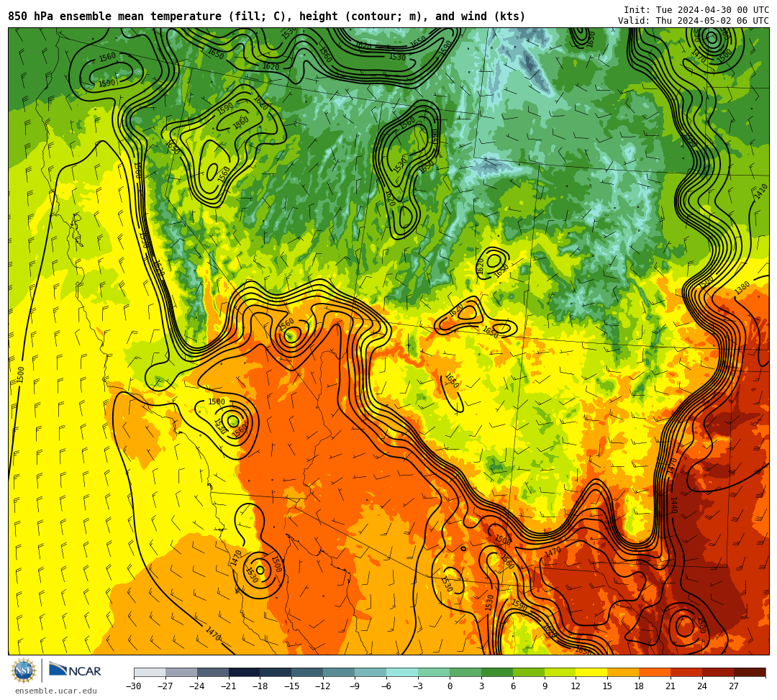Click the 1410 height contour label

760,191
